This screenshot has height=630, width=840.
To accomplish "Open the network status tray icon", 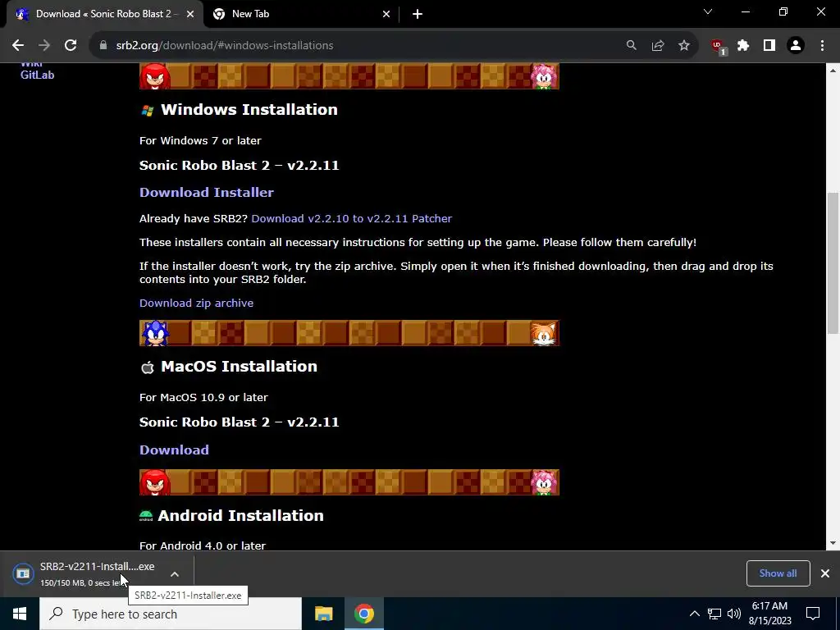I will click(x=714, y=614).
